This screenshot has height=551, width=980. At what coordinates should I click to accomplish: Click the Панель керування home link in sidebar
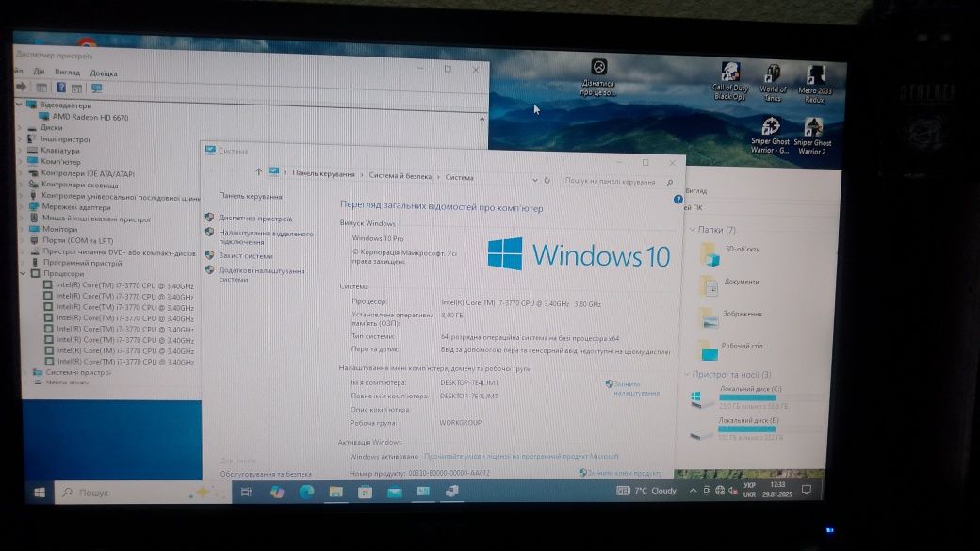(250, 196)
